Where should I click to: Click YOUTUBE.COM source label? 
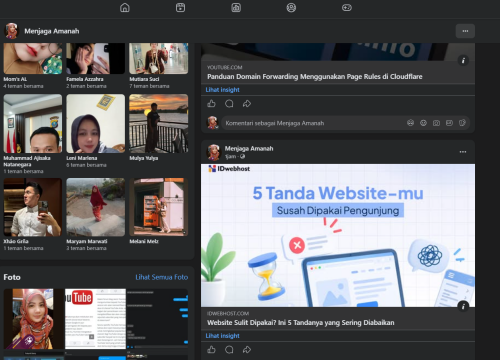tap(225, 67)
